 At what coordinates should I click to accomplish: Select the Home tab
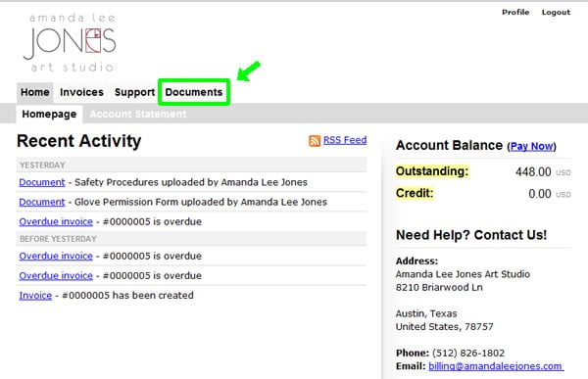(x=35, y=92)
